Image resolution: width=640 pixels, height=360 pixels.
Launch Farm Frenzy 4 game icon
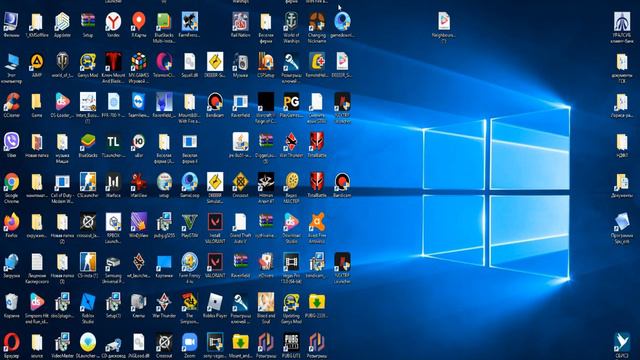pyautogui.click(x=189, y=262)
